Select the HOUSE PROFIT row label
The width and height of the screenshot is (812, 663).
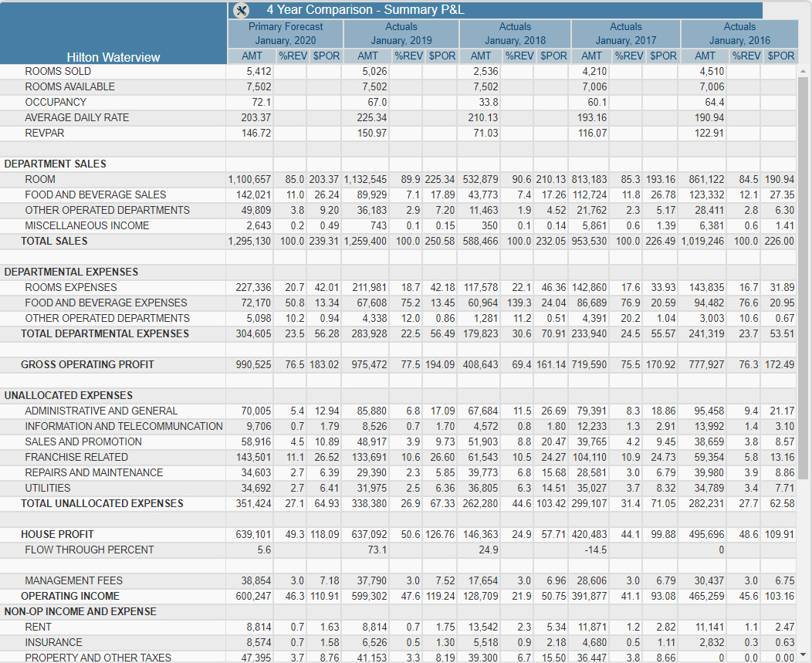(x=57, y=534)
